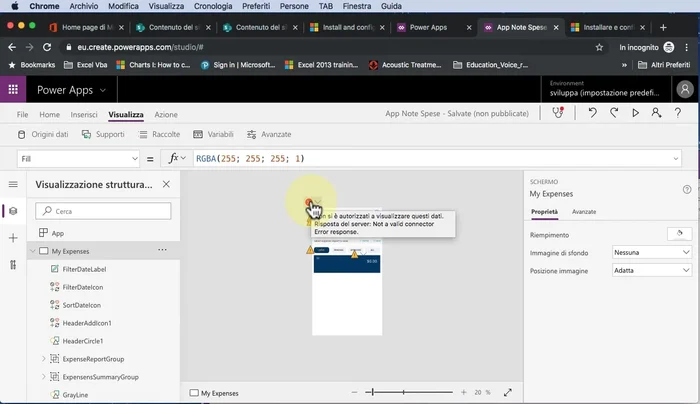Open Raccolte collections
The height and width of the screenshot is (404, 700).
(x=159, y=134)
